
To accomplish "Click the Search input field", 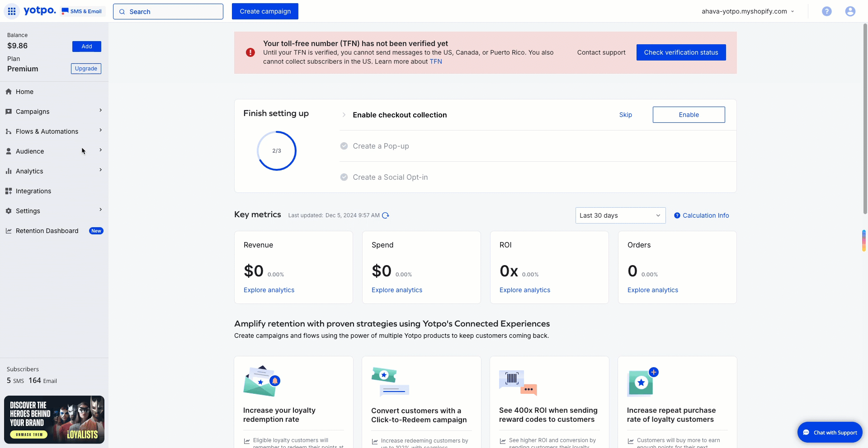I will [x=168, y=12].
